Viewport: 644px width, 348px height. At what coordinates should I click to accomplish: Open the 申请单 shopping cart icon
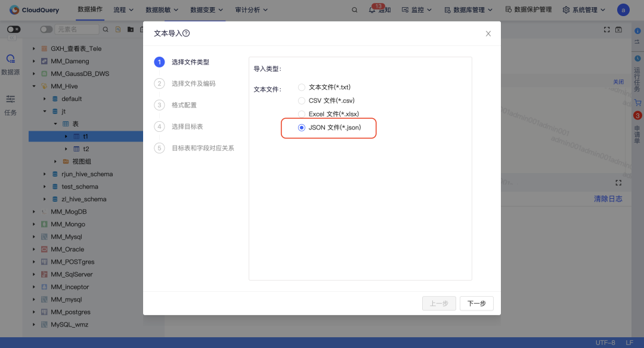(637, 103)
